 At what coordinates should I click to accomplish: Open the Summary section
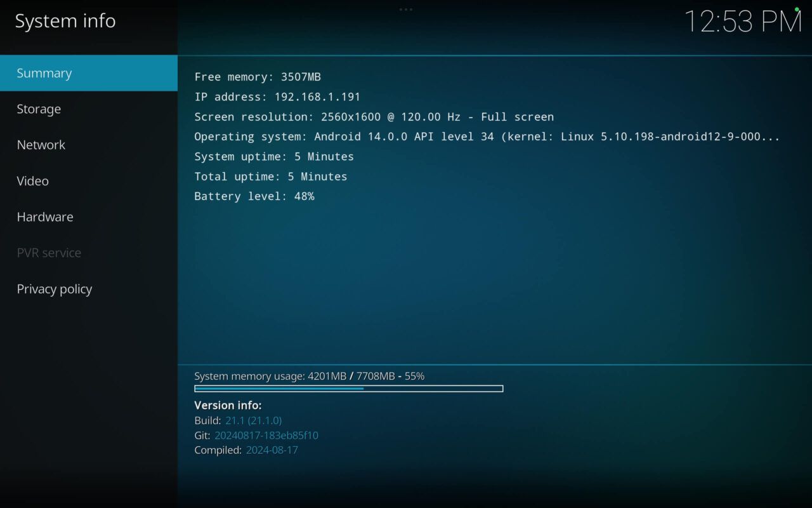click(44, 72)
